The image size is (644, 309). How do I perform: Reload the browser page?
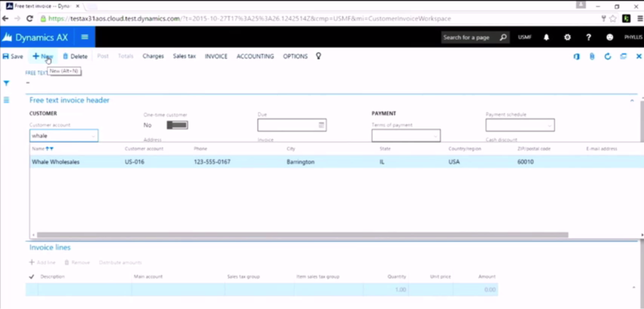[30, 18]
